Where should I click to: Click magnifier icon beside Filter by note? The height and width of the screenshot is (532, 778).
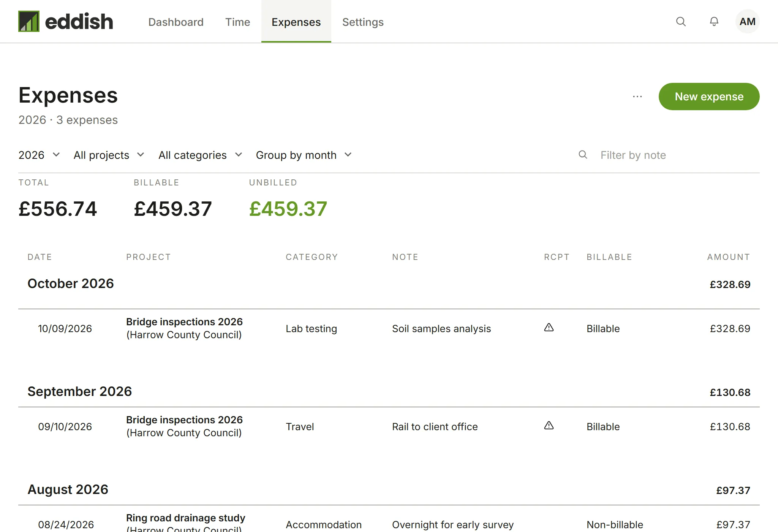point(583,155)
